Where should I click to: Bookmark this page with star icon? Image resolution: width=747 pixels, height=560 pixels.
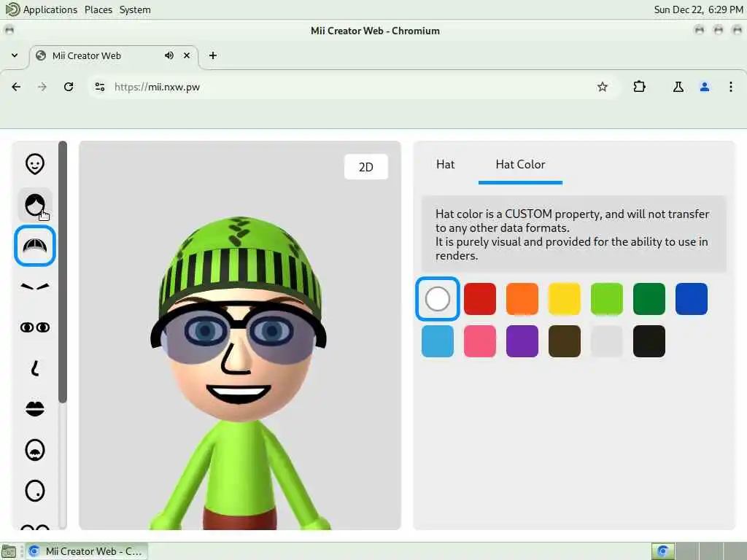[602, 87]
